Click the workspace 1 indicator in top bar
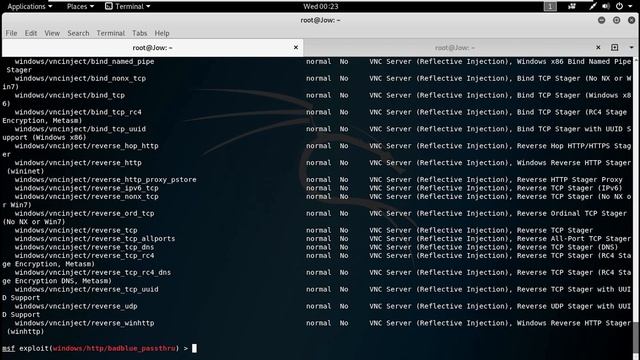Screen dimensions: 640x360 550,6
